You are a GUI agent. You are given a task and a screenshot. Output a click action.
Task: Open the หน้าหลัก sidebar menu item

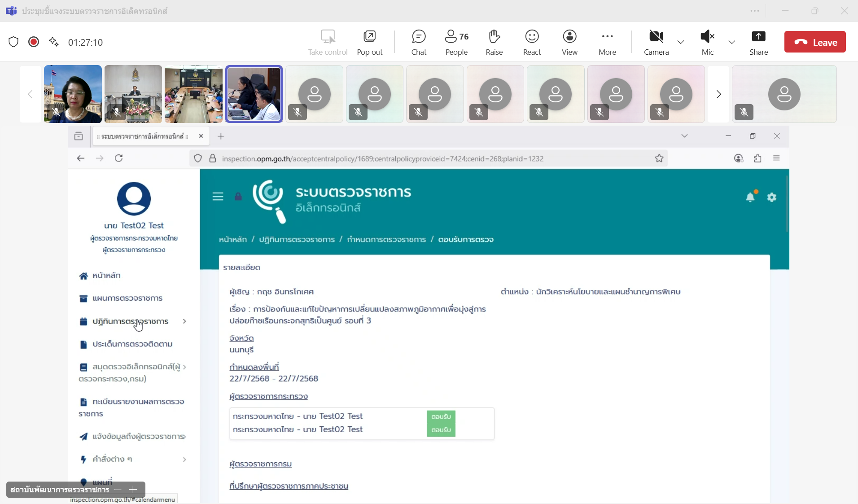[x=106, y=276]
